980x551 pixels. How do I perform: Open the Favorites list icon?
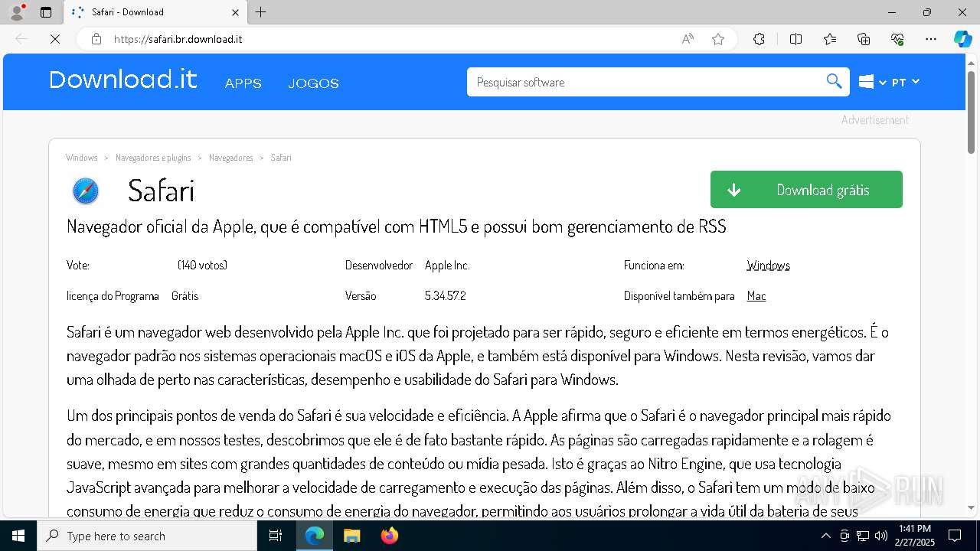[830, 39]
